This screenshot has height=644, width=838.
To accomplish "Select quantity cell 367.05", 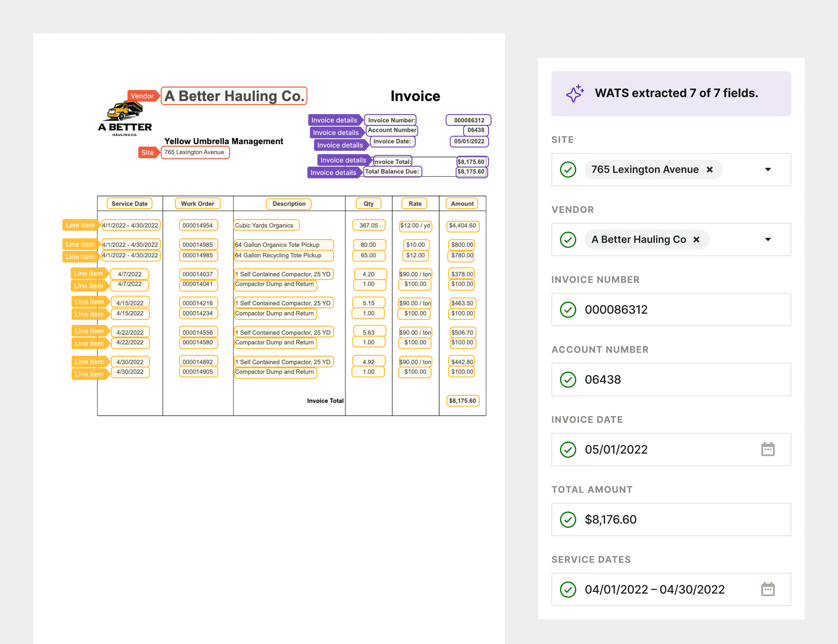I will [x=369, y=225].
